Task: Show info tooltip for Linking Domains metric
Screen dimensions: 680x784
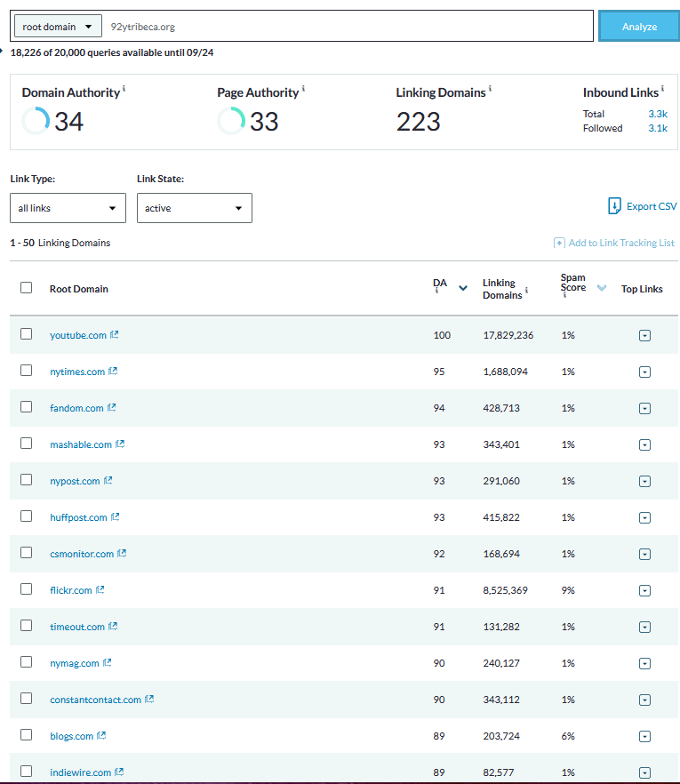Action: pyautogui.click(x=490, y=89)
